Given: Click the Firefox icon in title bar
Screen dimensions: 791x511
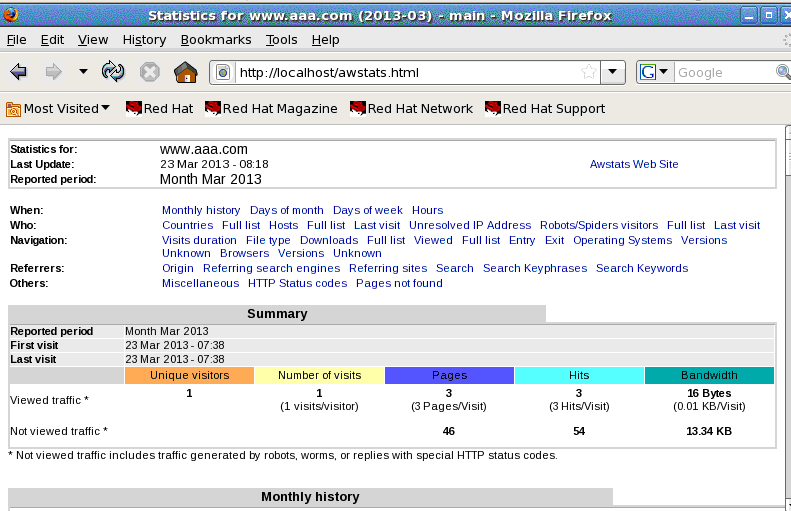Looking at the screenshot, I should click(x=10, y=15).
